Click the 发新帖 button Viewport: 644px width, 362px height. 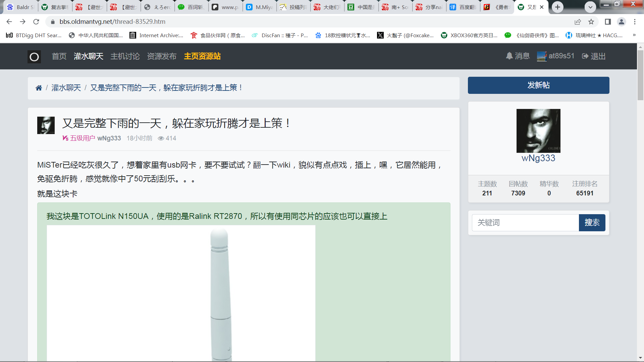pyautogui.click(x=538, y=85)
